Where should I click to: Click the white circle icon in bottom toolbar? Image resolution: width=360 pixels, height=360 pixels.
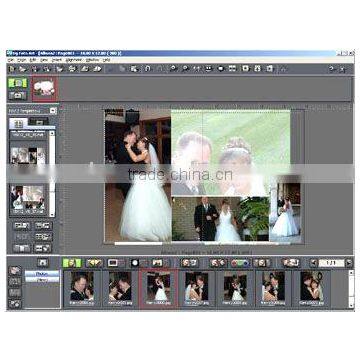[135, 263]
